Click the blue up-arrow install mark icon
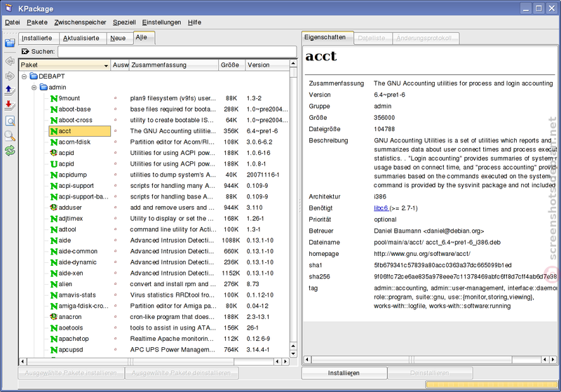 click(10, 90)
